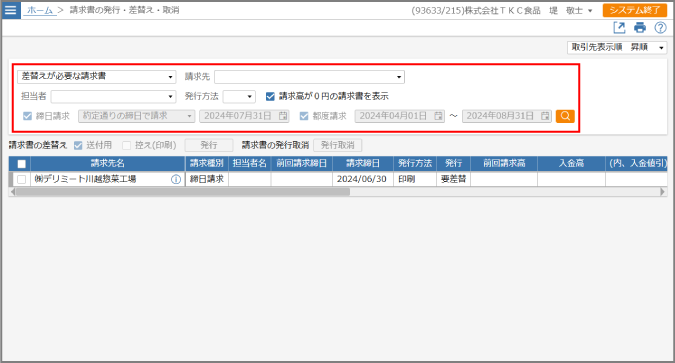This screenshot has width=675, height=363.
Task: Open 取引先表示順 昇順 sort dropdown
Action: point(617,47)
